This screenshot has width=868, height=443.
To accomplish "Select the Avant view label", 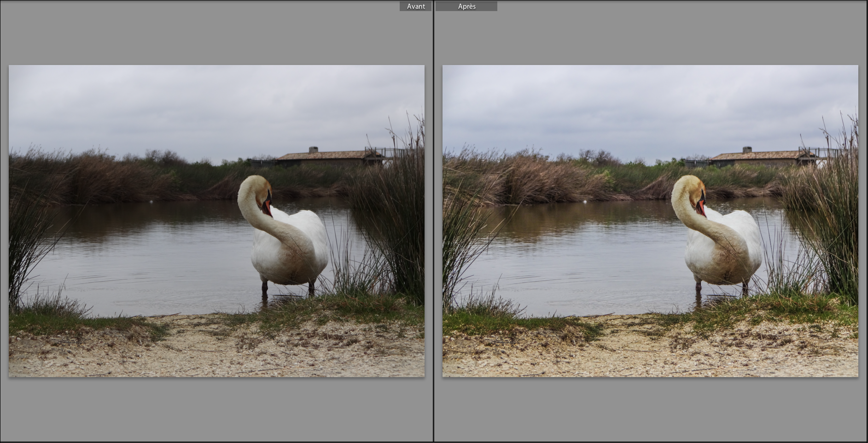I will coord(415,6).
